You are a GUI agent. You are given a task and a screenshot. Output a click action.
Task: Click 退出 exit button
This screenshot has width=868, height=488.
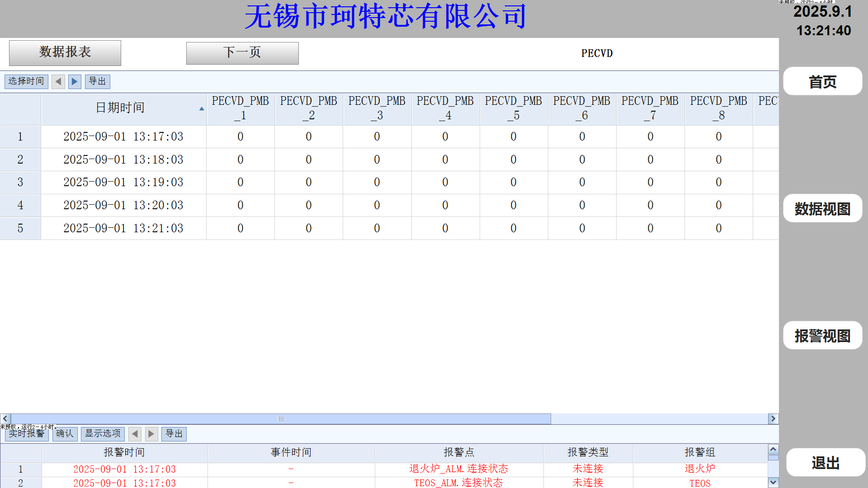[x=825, y=463]
